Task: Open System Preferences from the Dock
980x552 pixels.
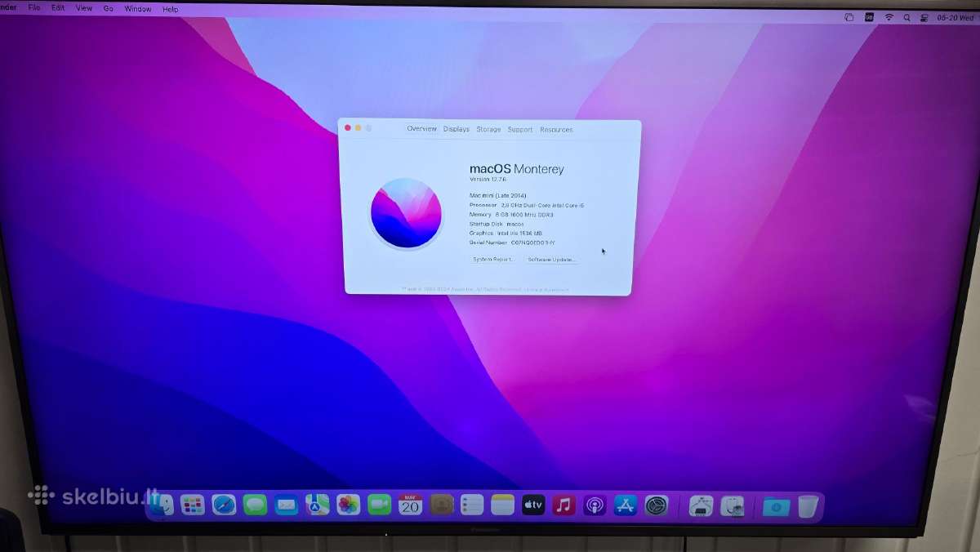Action: coord(657,505)
